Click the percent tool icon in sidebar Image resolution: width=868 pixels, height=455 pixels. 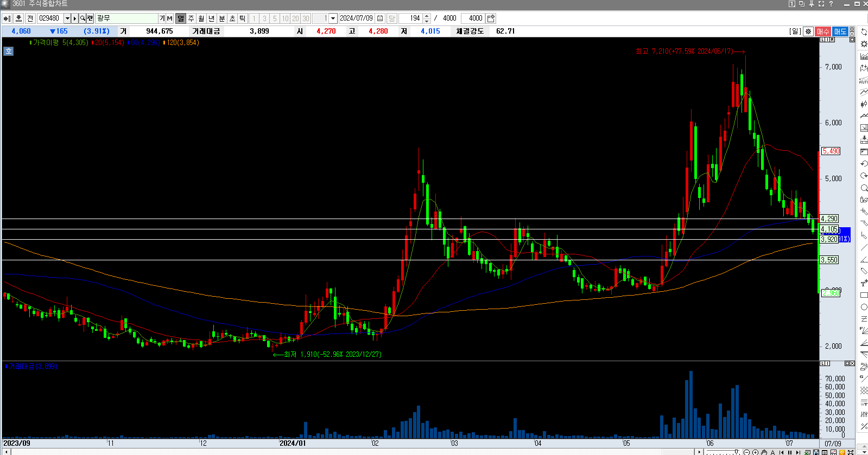click(x=864, y=426)
